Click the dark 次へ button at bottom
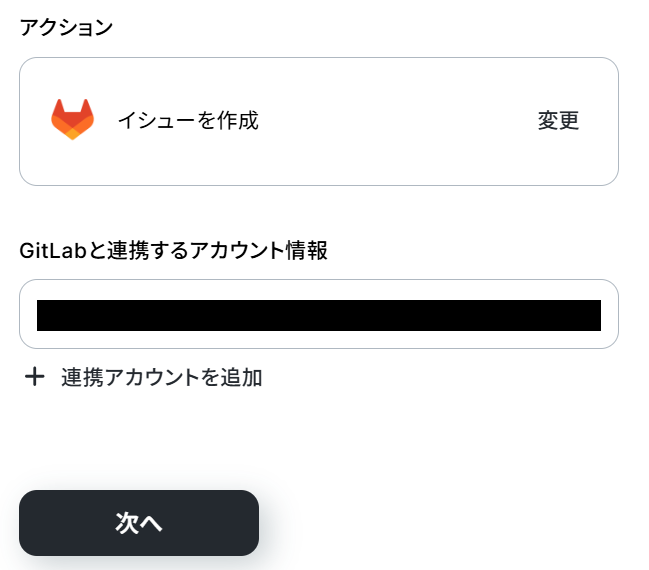This screenshot has width=649, height=570. point(139,523)
